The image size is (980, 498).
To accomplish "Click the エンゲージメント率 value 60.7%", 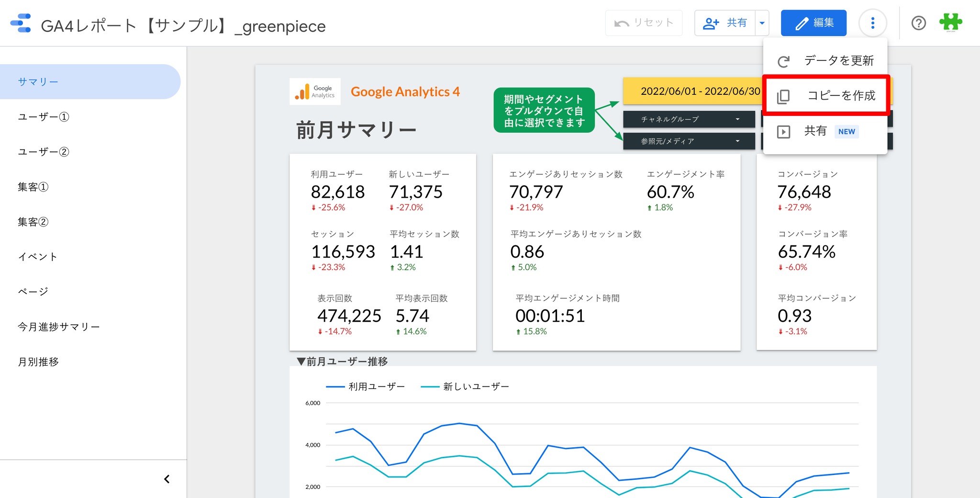I will point(670,192).
